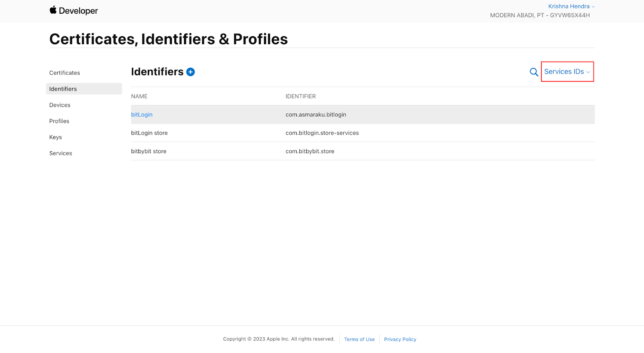This screenshot has width=644, height=353.
Task: Add a new identifier with plus icon
Action: (x=191, y=72)
